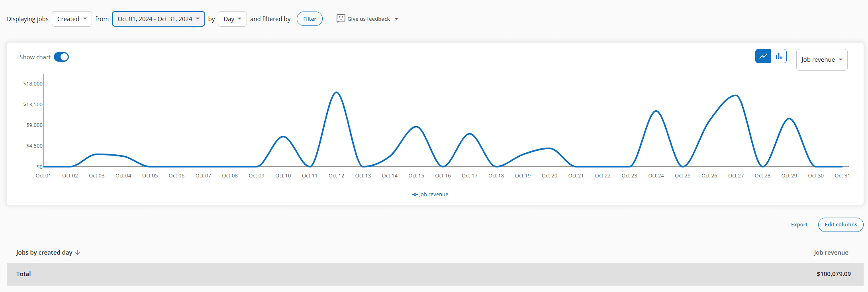The height and width of the screenshot is (292, 868).
Task: Click the Oct 10 axis label
Action: pyautogui.click(x=283, y=175)
